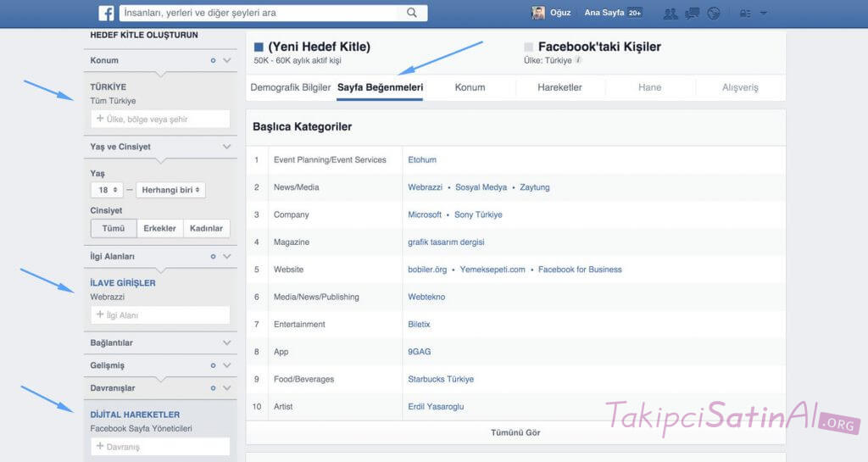Click the İlgi Alanı input field
The height and width of the screenshot is (462, 868).
coord(160,314)
